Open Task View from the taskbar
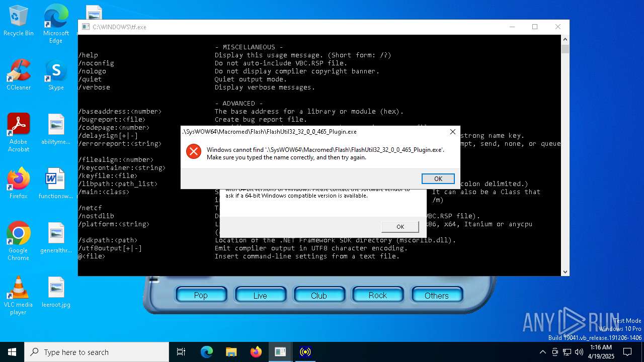The image size is (644, 362). click(181, 352)
